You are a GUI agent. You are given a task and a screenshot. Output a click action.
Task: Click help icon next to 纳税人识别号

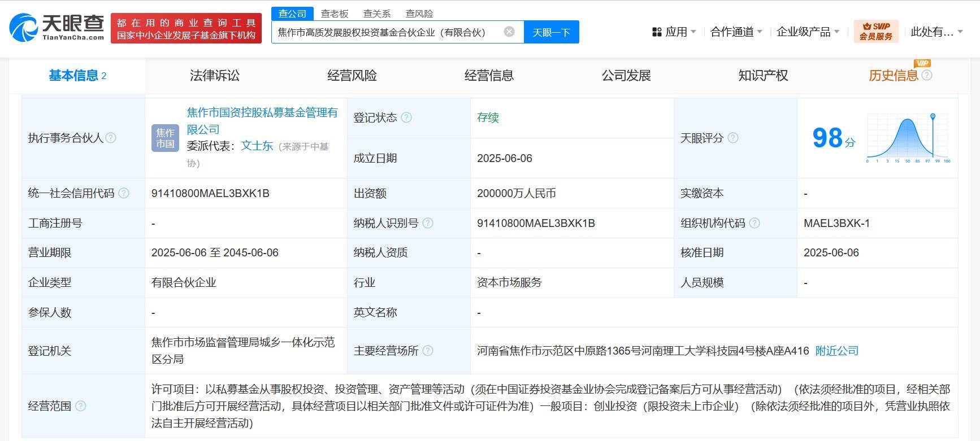[x=428, y=223]
